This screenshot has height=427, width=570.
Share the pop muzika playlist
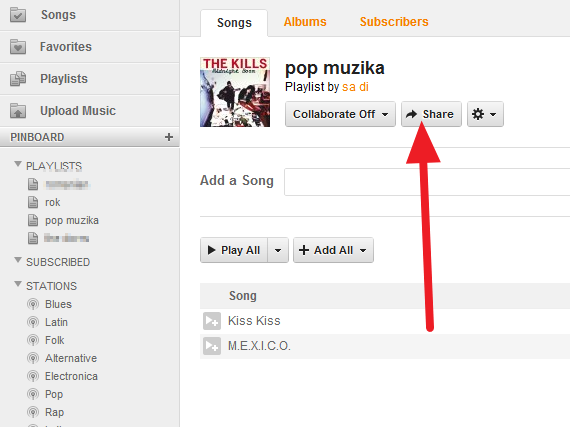pos(431,114)
